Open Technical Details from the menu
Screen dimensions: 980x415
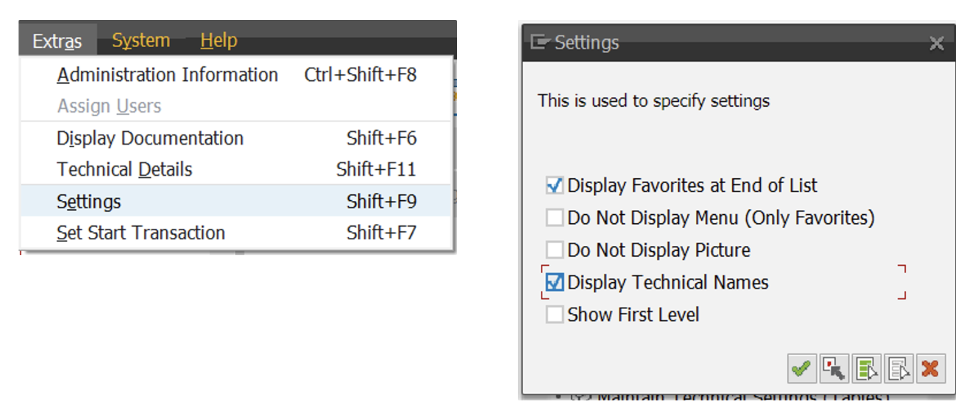point(236,169)
